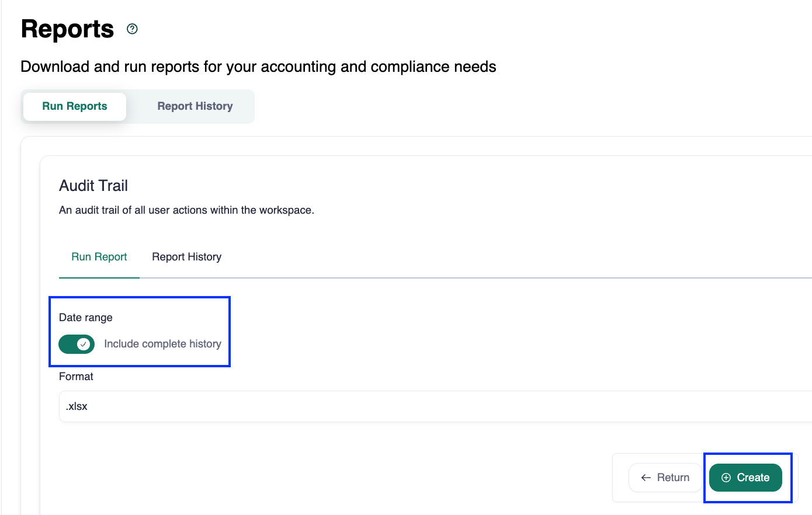This screenshot has width=812, height=515.
Task: Click the left arrow icon in Return button
Action: (646, 478)
